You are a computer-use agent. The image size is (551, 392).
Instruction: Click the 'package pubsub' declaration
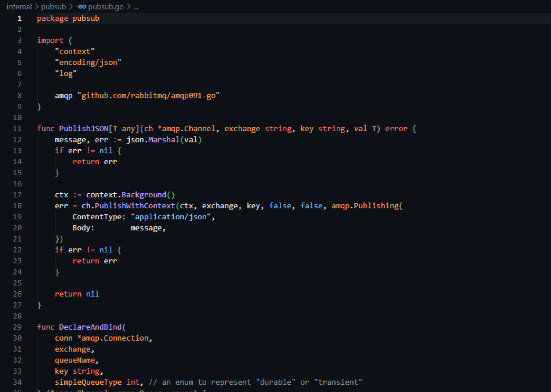(68, 18)
